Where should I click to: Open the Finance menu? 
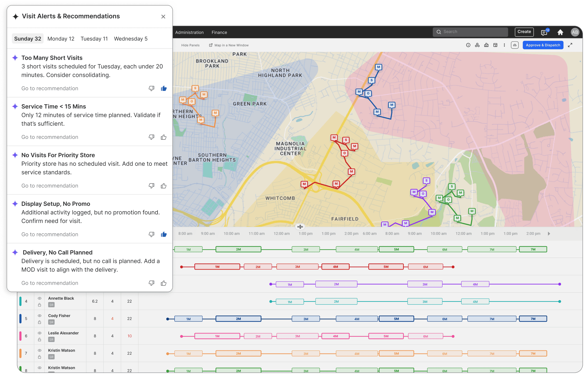[x=219, y=32]
